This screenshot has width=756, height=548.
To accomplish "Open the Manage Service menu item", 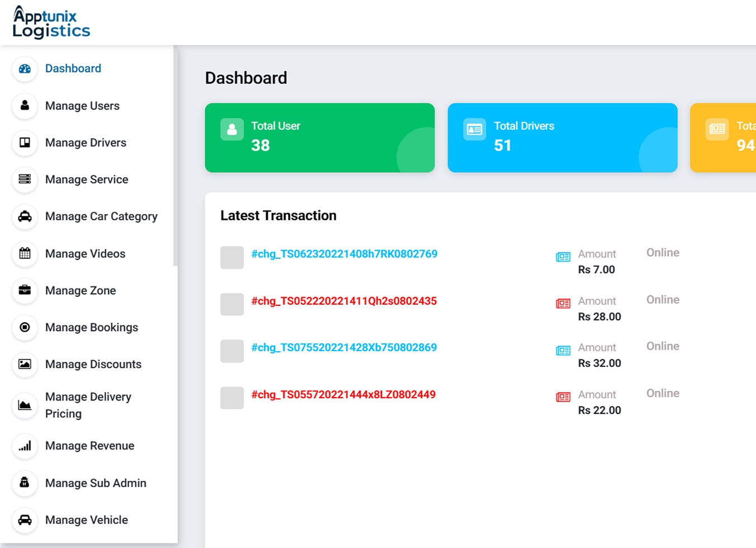I will pos(87,179).
